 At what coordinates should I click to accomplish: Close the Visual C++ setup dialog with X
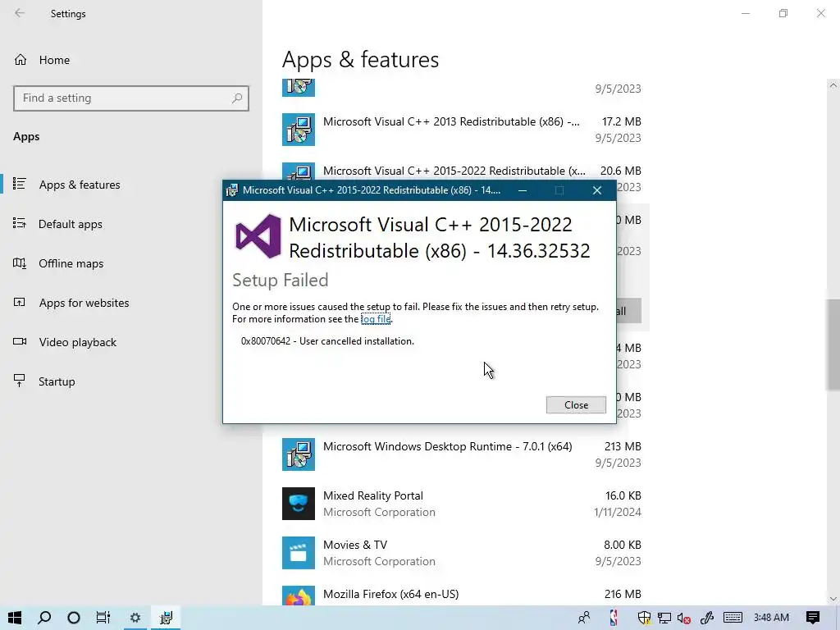(597, 190)
